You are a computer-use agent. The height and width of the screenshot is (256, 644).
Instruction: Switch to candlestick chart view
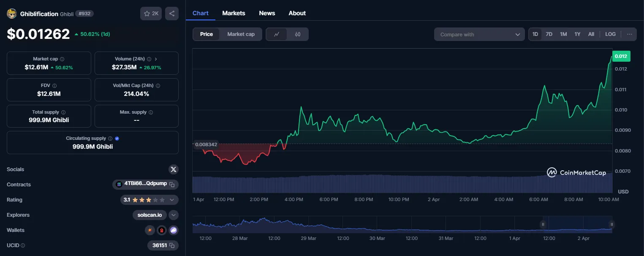tap(298, 34)
